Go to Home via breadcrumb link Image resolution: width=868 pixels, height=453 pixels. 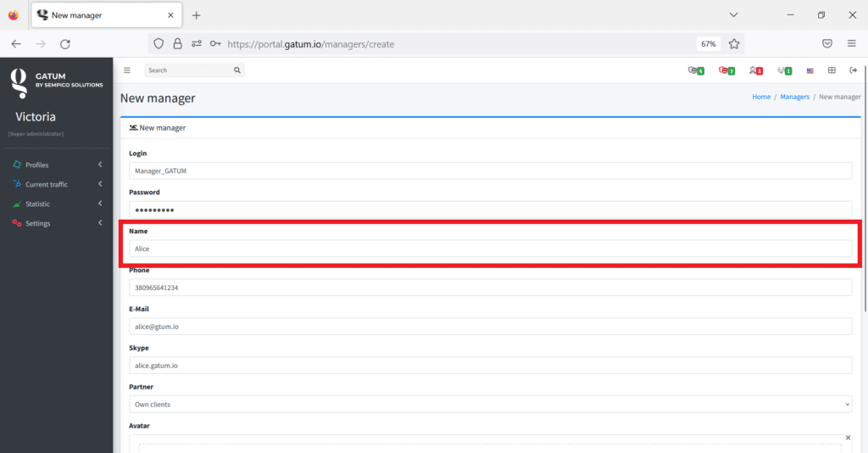pyautogui.click(x=760, y=97)
